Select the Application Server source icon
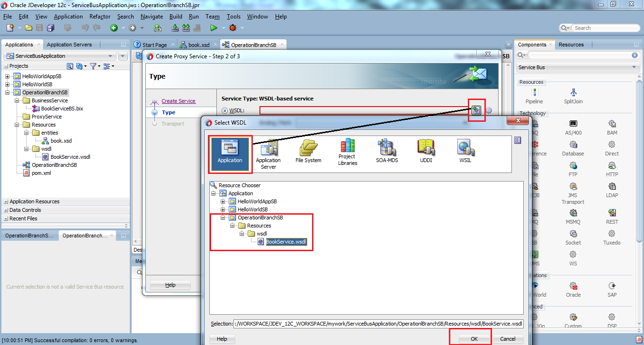This screenshot has width=644, height=345. [x=268, y=154]
